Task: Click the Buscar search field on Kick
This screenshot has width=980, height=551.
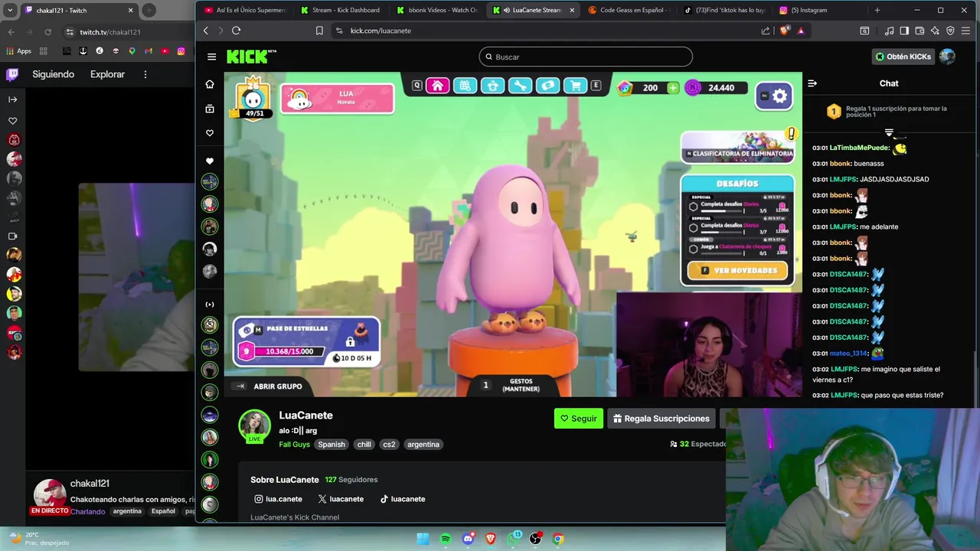Action: (x=586, y=57)
